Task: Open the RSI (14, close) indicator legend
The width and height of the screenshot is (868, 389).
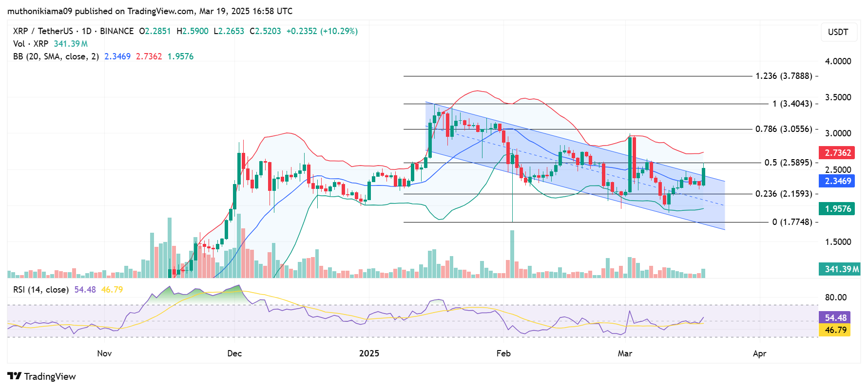Action: click(x=41, y=290)
